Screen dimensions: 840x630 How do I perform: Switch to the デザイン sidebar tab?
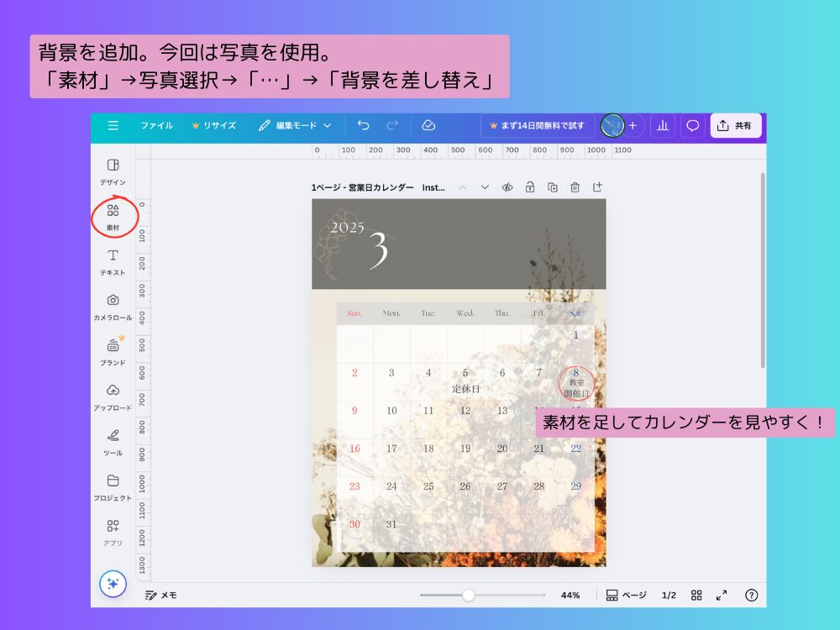click(x=113, y=172)
